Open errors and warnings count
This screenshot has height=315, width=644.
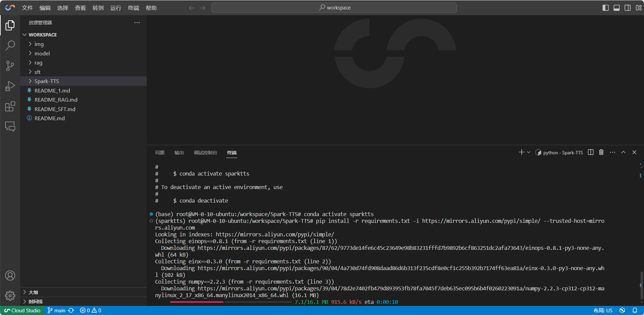pos(91,311)
